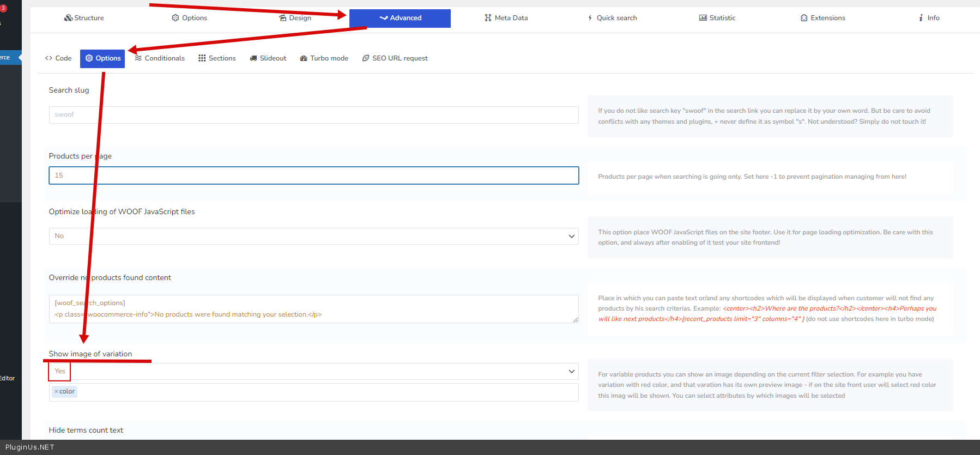The image size is (980, 455).
Task: Go to the Slideout sub-tab
Action: pyautogui.click(x=268, y=58)
